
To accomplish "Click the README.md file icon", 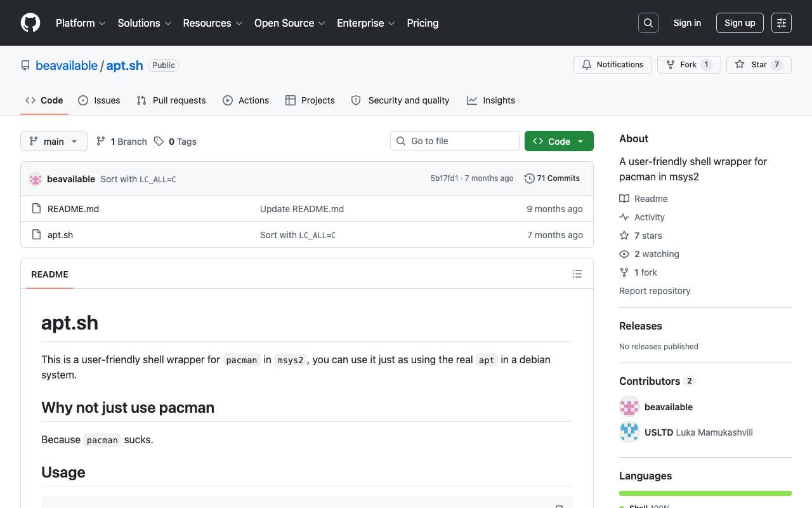I will coord(37,208).
